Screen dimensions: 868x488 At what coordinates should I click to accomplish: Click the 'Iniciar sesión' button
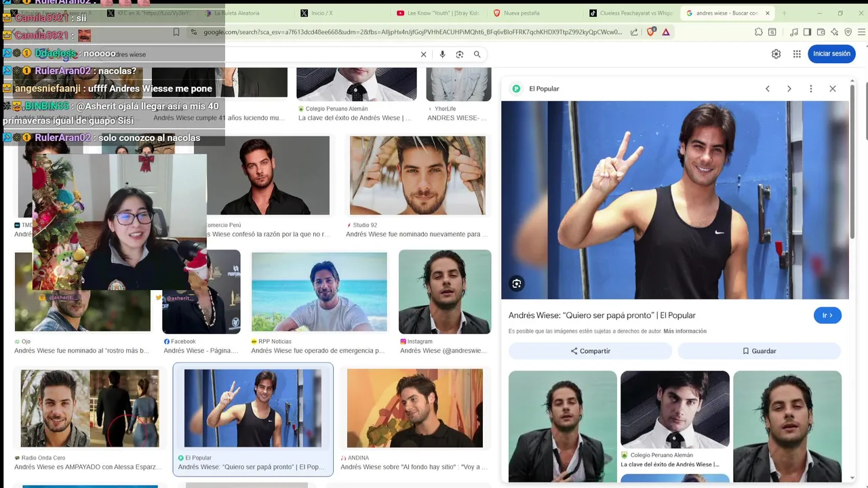[831, 54]
